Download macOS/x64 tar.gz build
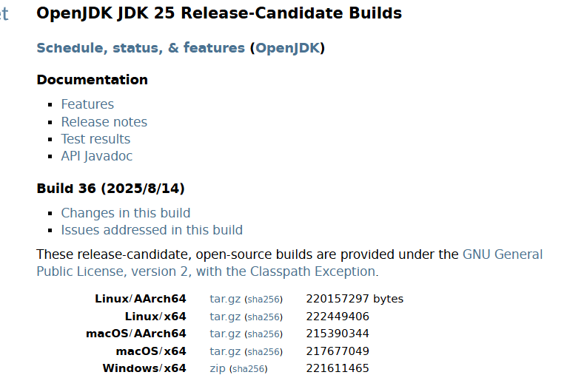Screen dimensions: 567x392 225,351
